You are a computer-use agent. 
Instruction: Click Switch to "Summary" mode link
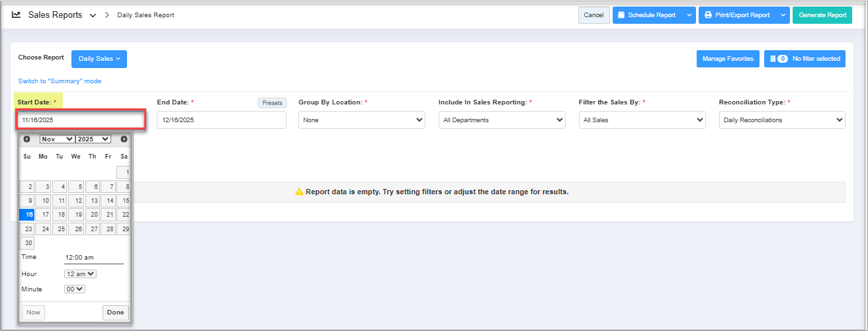point(60,81)
